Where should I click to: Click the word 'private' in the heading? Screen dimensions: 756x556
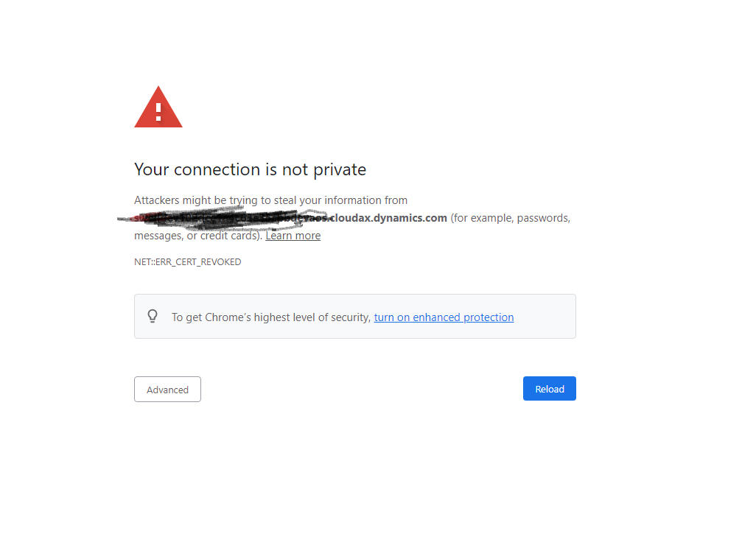340,169
